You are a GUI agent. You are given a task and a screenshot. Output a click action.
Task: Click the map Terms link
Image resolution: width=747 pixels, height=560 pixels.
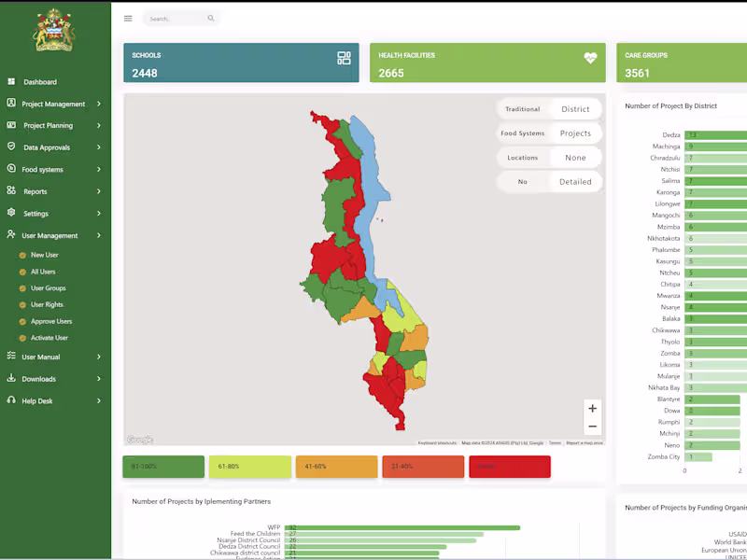[555, 443]
